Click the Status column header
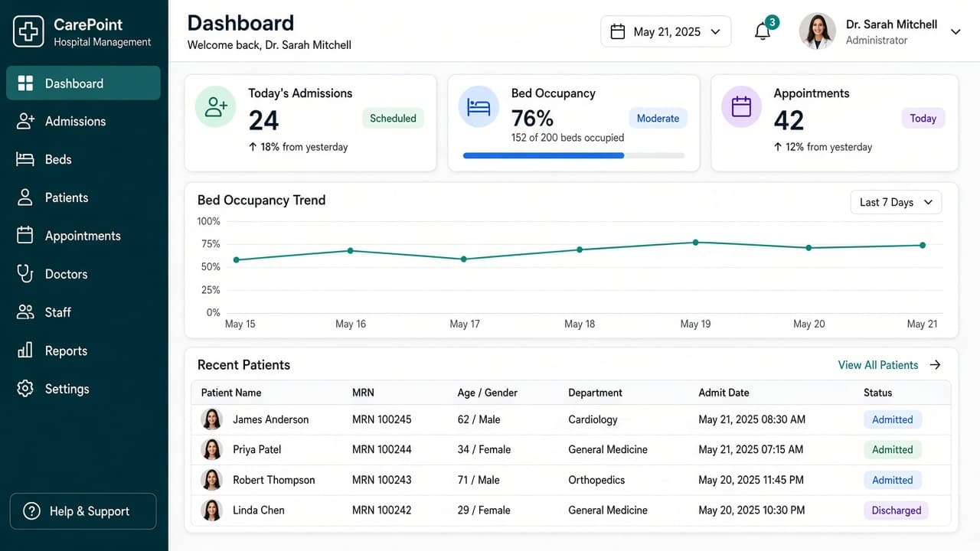The image size is (980, 551). (877, 393)
